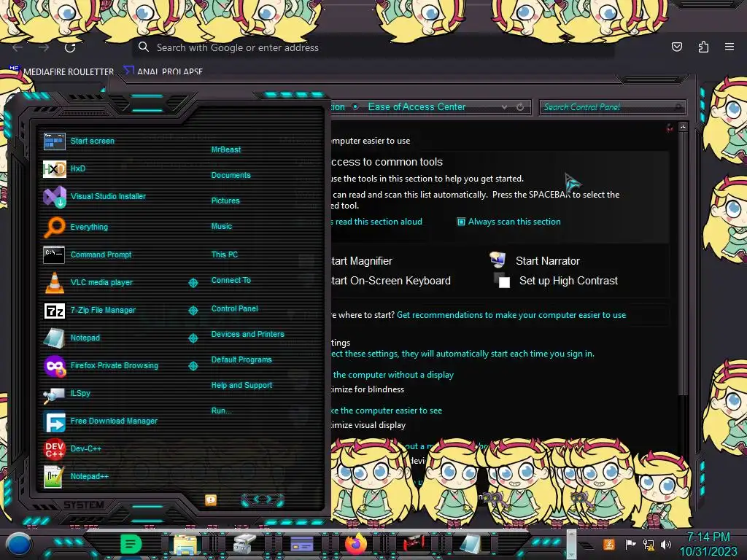
Task: Open MrBeast user folder
Action: coord(226,149)
